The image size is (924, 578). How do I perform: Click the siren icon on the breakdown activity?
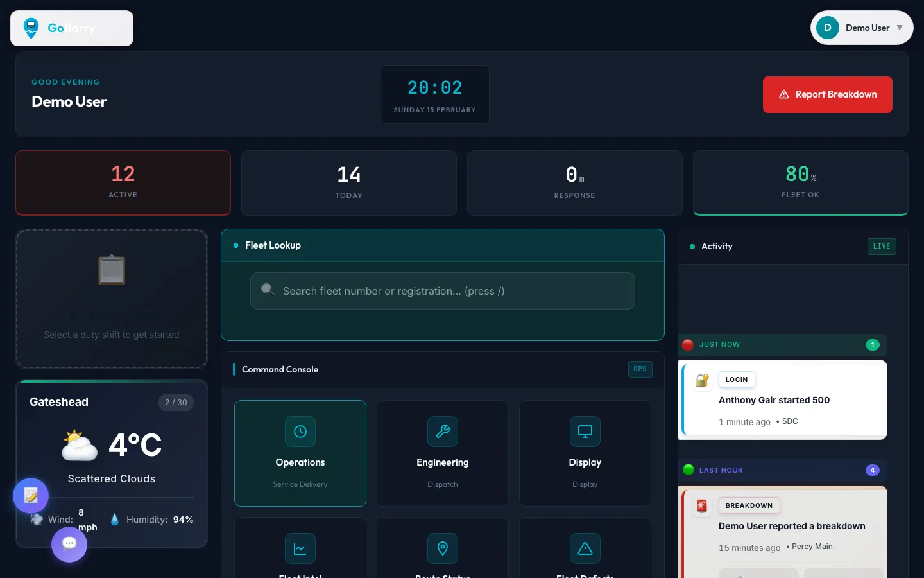(702, 506)
